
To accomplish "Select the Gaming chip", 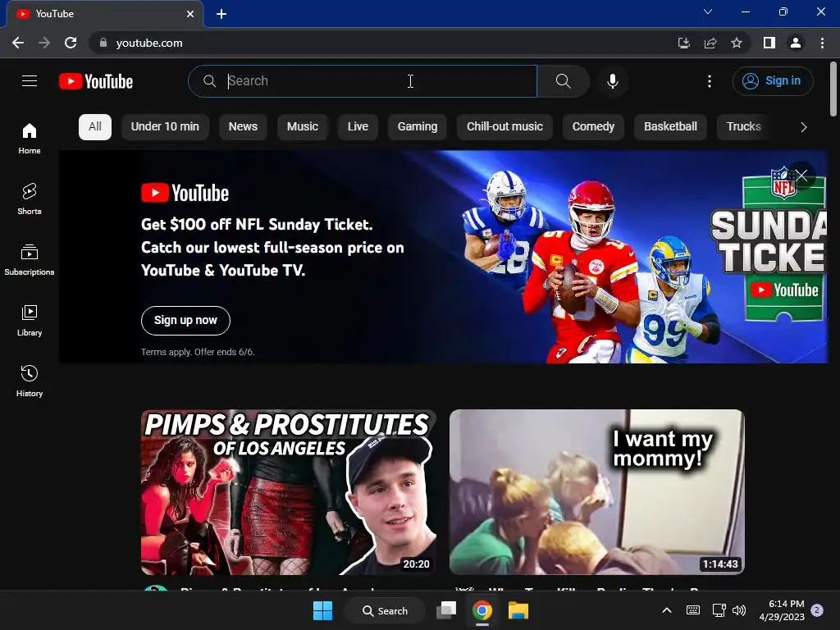I will 418,127.
